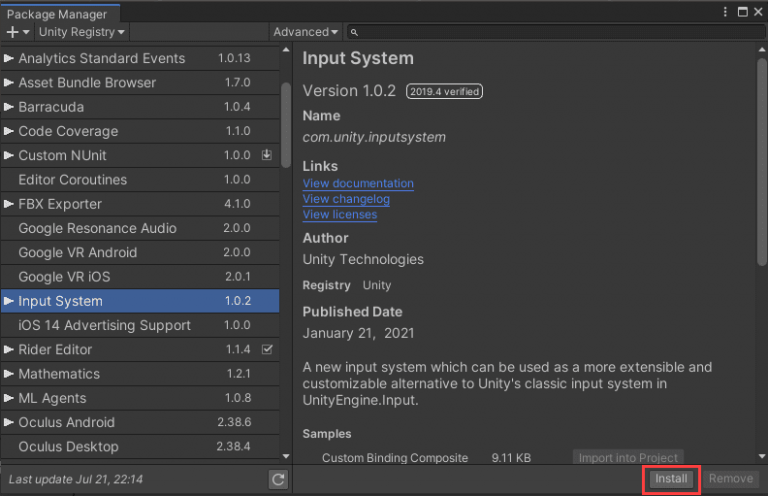Click Import into Project for Custom Binding Composite
Viewport: 768px width, 496px height.
[628, 457]
